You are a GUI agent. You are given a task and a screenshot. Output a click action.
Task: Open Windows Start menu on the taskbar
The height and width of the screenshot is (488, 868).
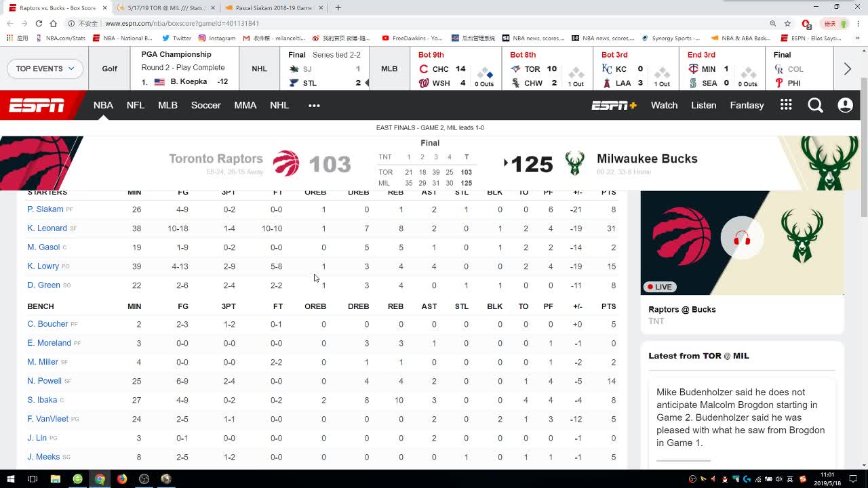(10, 479)
